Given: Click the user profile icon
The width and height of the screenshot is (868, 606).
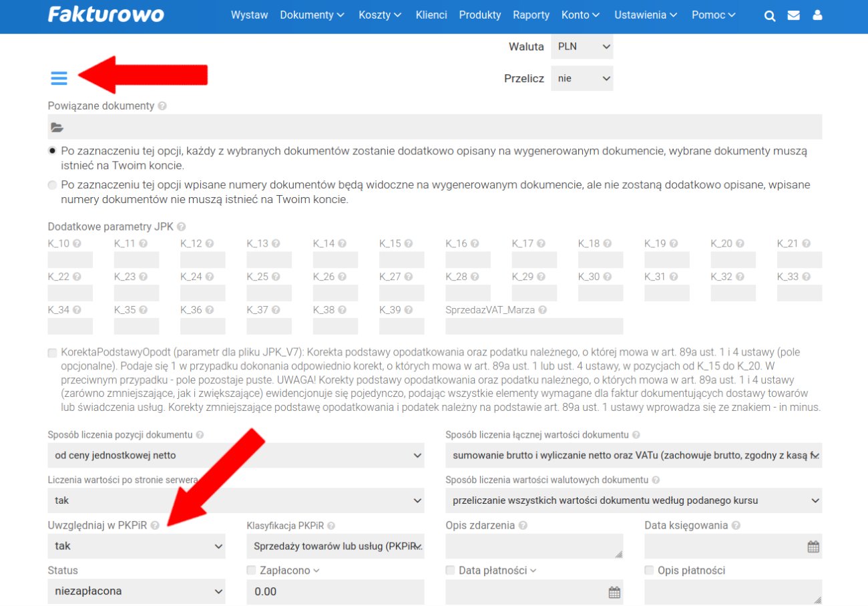Looking at the screenshot, I should pos(817,16).
